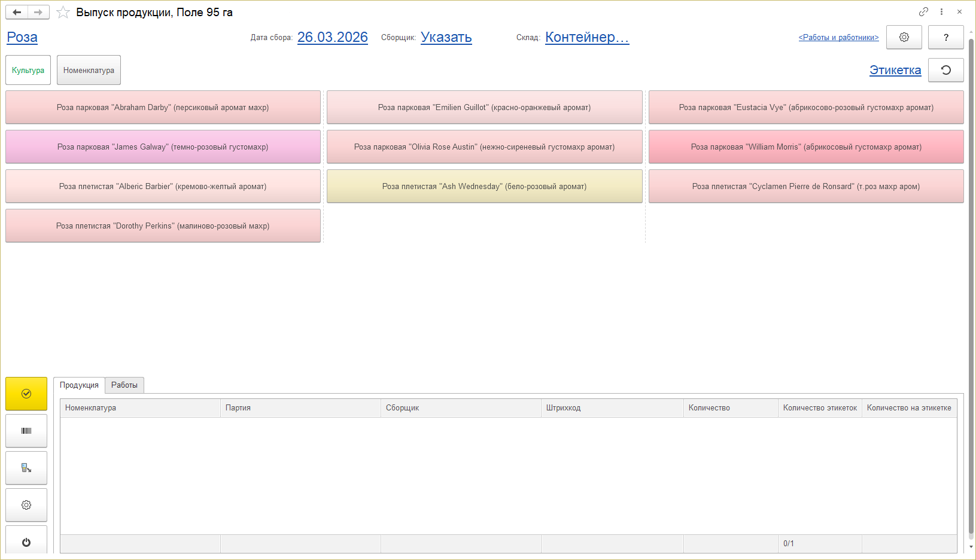The width and height of the screenshot is (976, 560).
Task: Click the back navigation arrow
Action: tap(17, 12)
